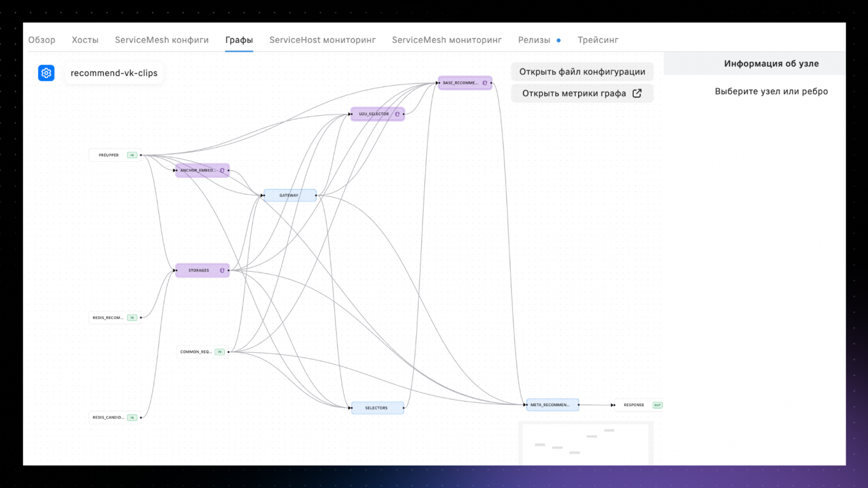Screen dimensions: 868x488
Task: Click the Выберите узел или ребро hint text
Action: (771, 91)
